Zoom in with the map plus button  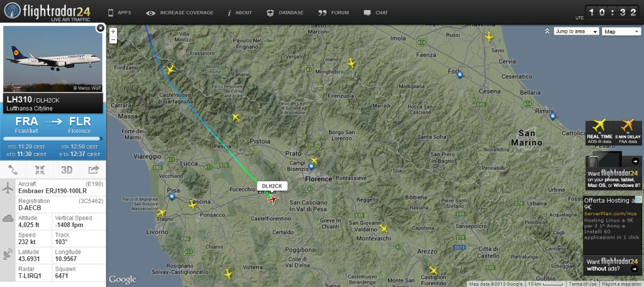(113, 31)
